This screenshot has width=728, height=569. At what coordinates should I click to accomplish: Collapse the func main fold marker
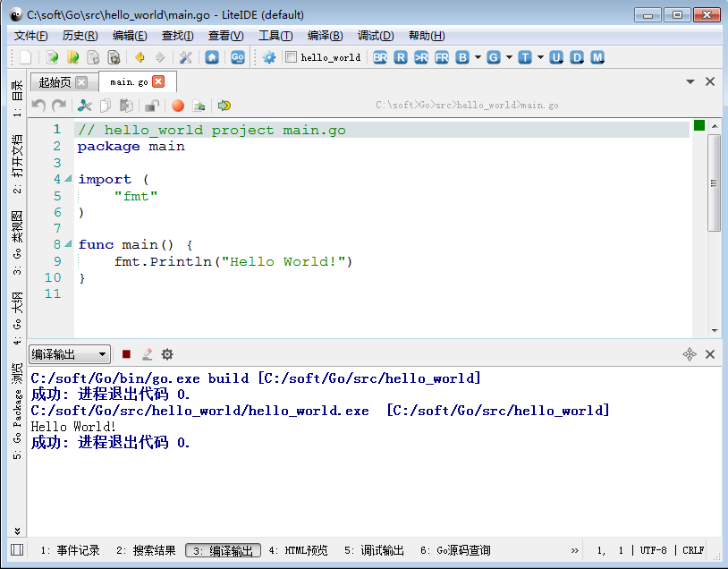click(x=68, y=243)
